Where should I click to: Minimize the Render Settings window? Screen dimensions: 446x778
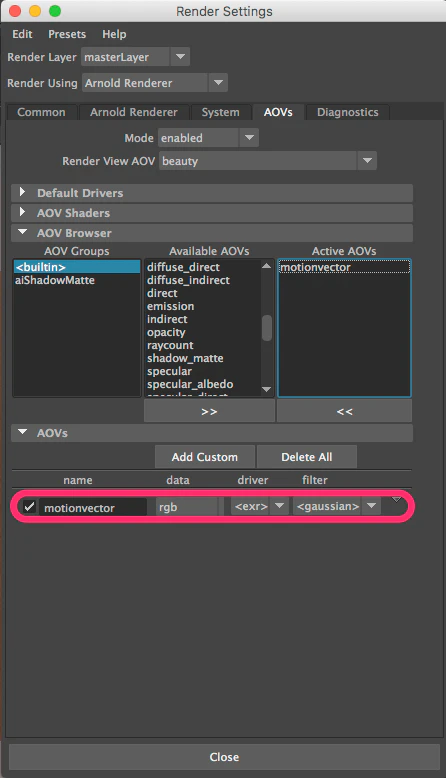pyautogui.click(x=35, y=11)
